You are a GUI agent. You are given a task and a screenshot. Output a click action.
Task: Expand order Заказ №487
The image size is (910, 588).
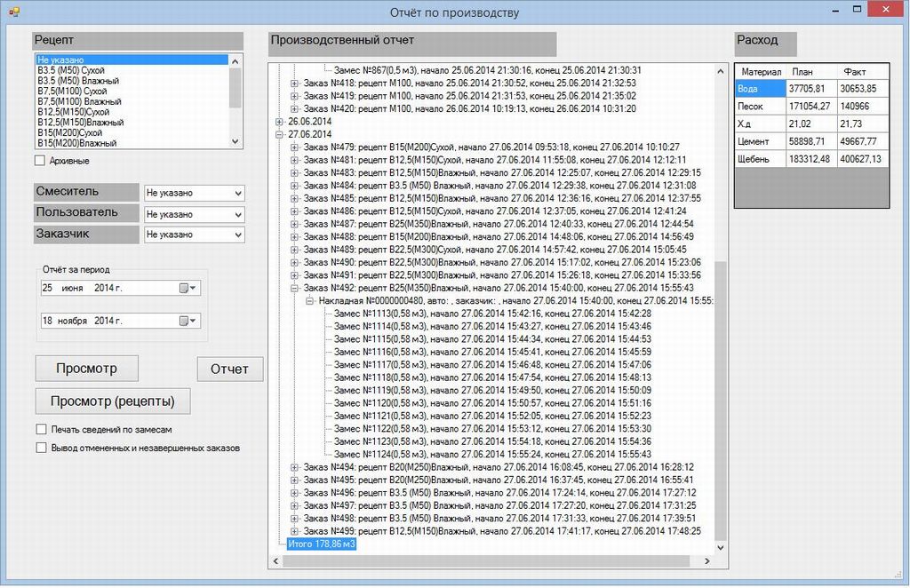[294, 224]
